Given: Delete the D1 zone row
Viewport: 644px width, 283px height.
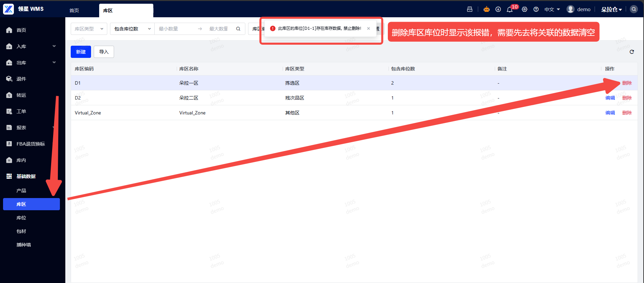Looking at the screenshot, I should (x=627, y=83).
